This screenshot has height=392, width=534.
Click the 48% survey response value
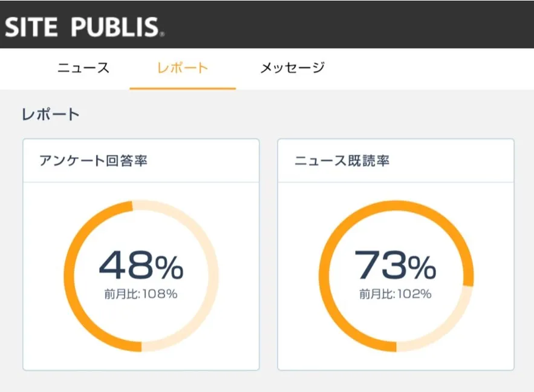tap(140, 265)
